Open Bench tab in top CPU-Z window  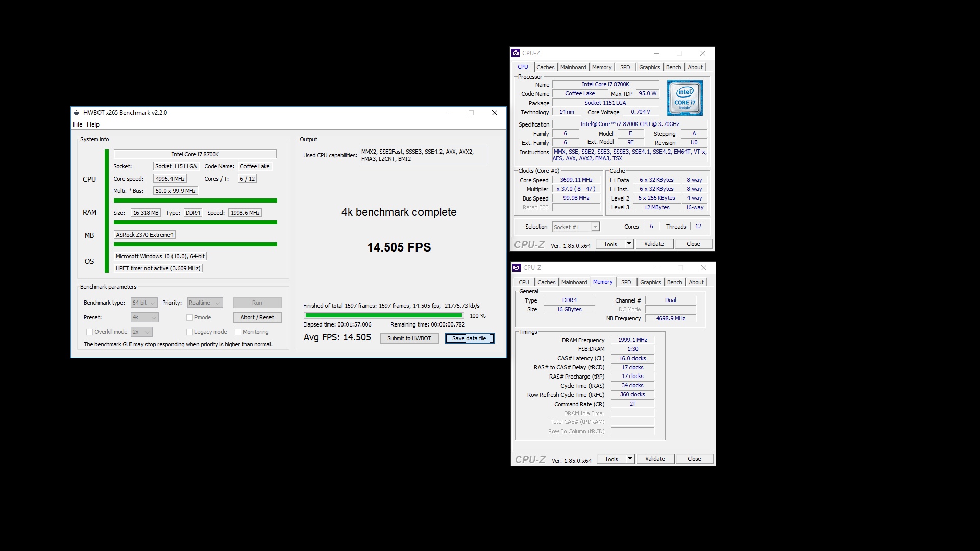[673, 67]
